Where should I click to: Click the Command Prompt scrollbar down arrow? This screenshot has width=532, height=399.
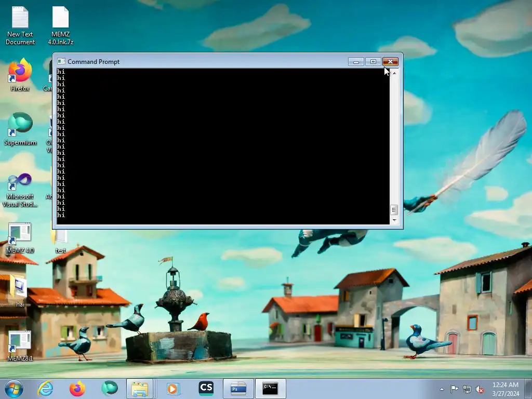coord(394,220)
